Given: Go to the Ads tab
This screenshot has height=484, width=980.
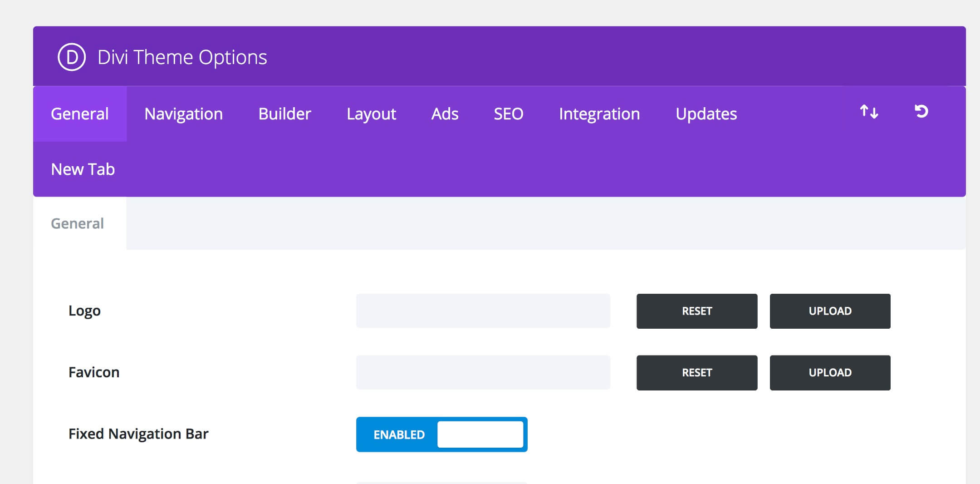Looking at the screenshot, I should click(445, 114).
